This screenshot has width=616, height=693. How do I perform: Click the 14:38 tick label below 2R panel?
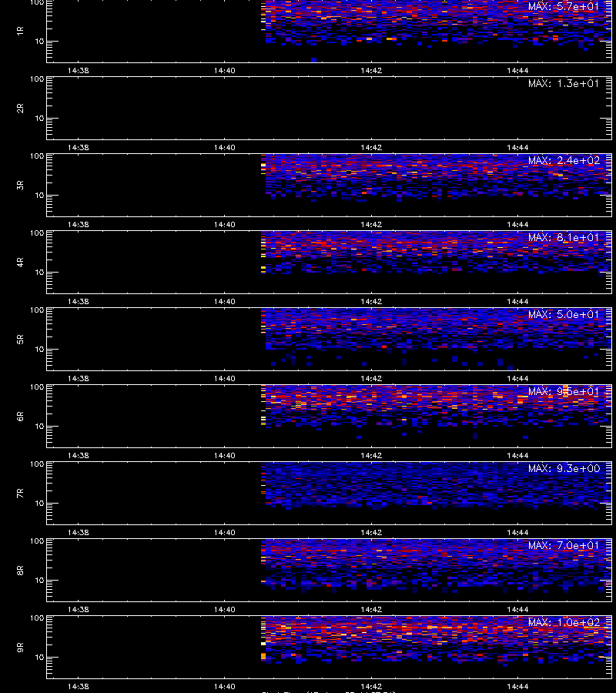pyautogui.click(x=79, y=148)
